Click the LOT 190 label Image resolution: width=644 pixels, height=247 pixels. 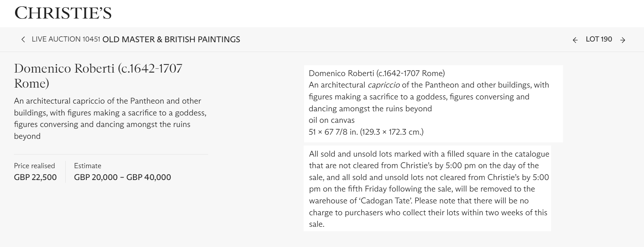(x=599, y=39)
